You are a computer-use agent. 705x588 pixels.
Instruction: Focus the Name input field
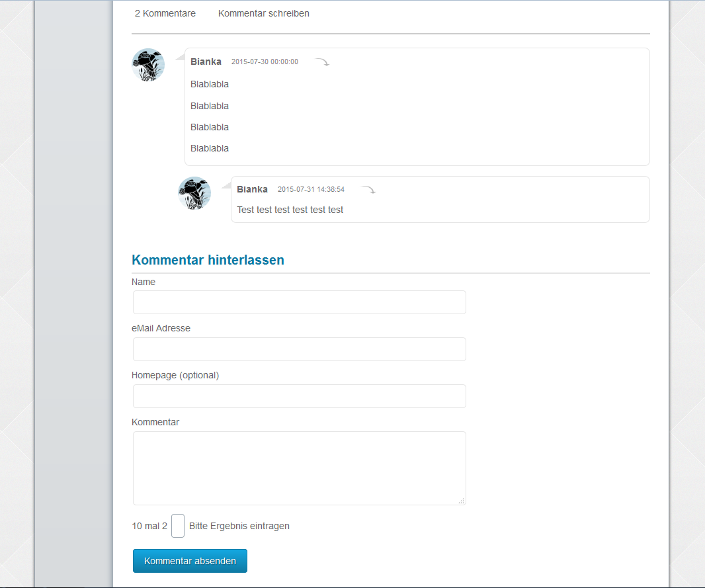tap(300, 302)
